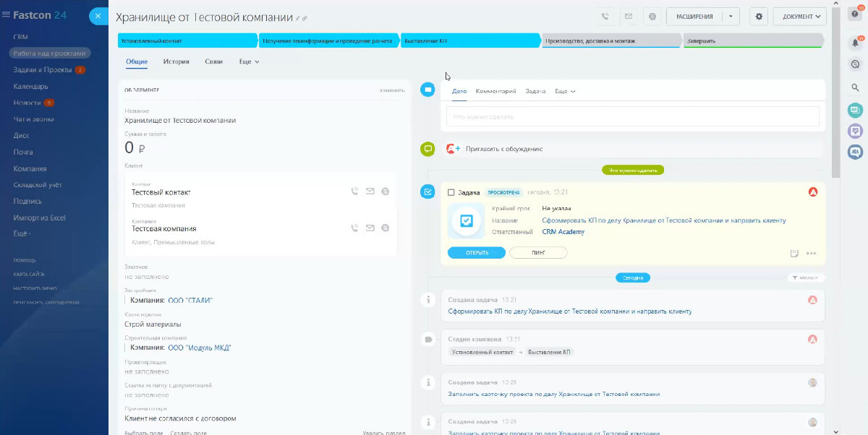This screenshot has height=435, width=868.
Task: Open the Документ dropdown
Action: 799,16
